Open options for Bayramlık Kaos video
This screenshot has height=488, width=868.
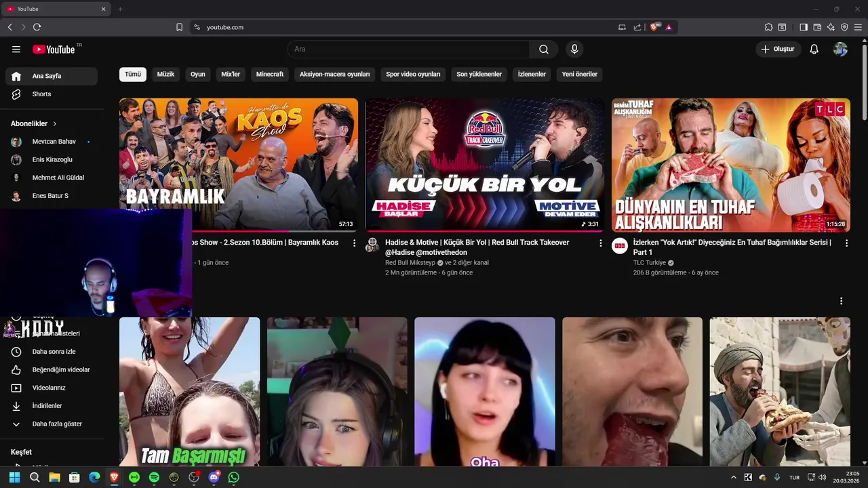tap(354, 243)
